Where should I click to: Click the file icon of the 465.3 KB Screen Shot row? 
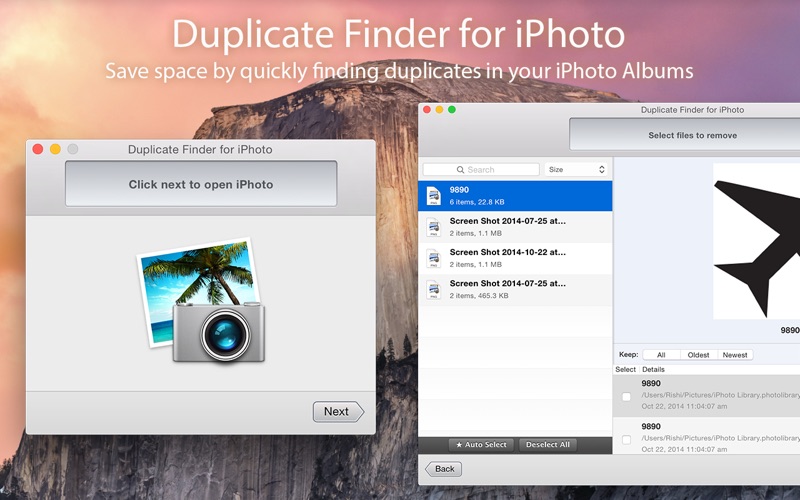click(434, 289)
